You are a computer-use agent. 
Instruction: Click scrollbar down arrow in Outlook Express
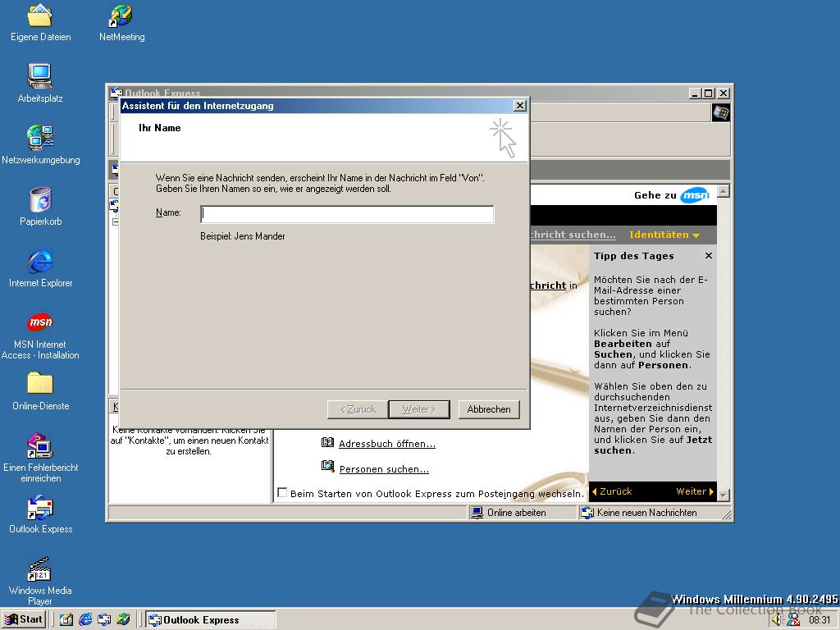tap(724, 495)
